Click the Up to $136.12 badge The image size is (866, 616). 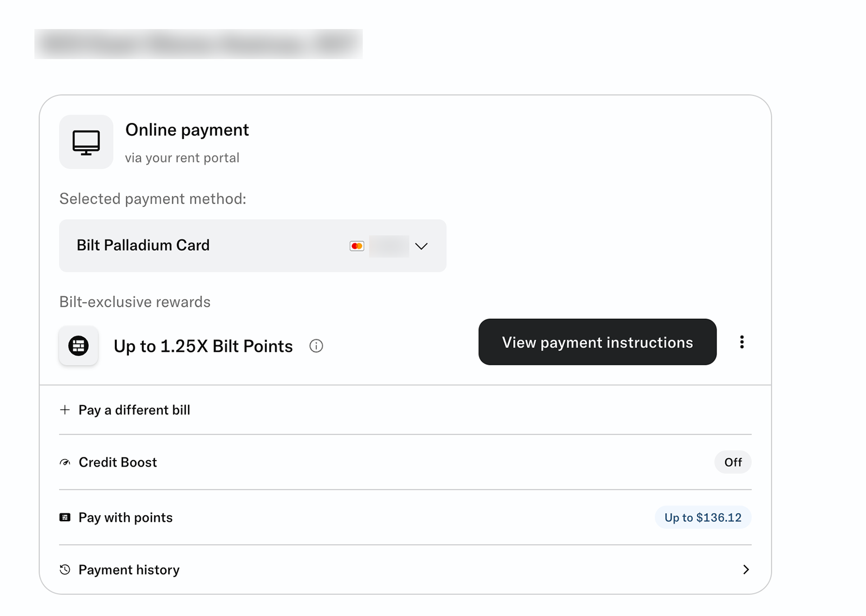point(703,517)
